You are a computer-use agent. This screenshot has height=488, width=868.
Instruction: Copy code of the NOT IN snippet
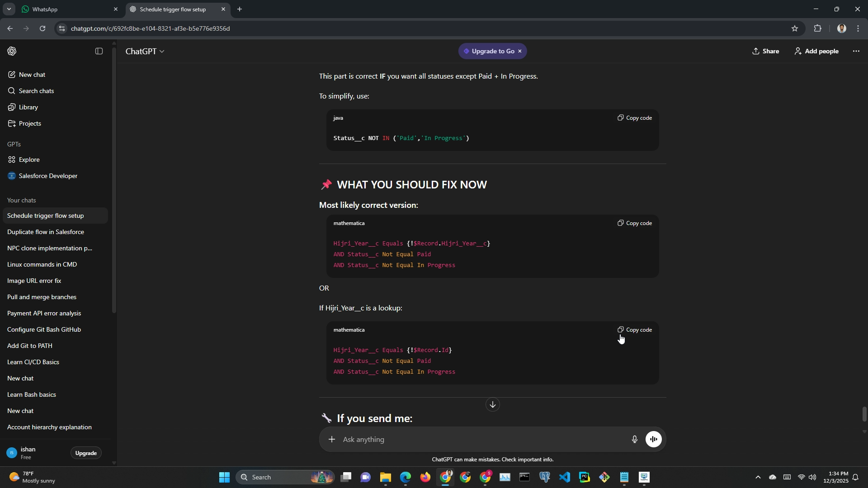point(635,118)
